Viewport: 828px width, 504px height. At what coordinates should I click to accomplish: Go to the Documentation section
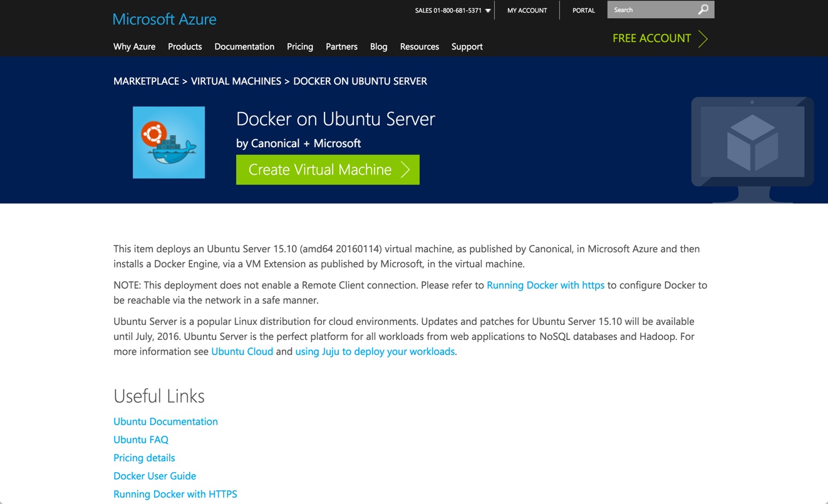click(244, 47)
